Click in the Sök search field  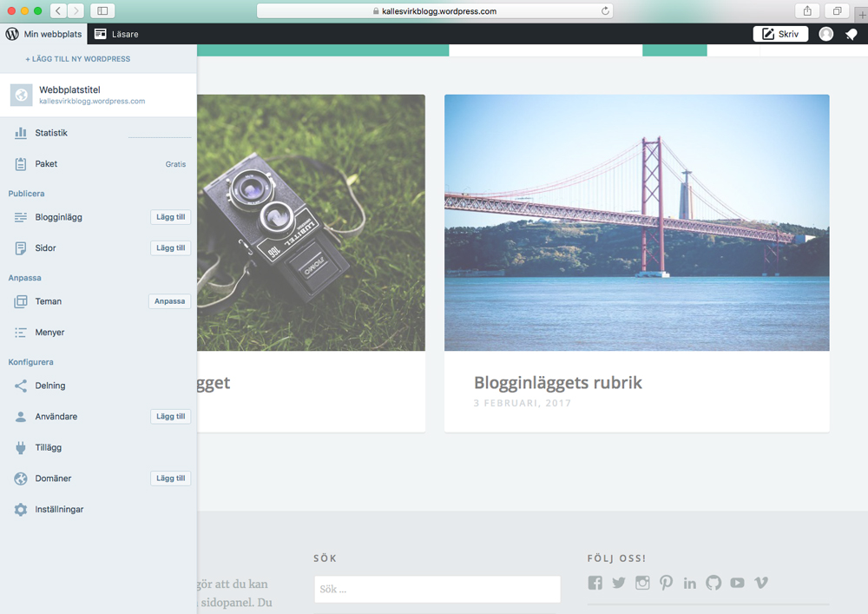437,590
